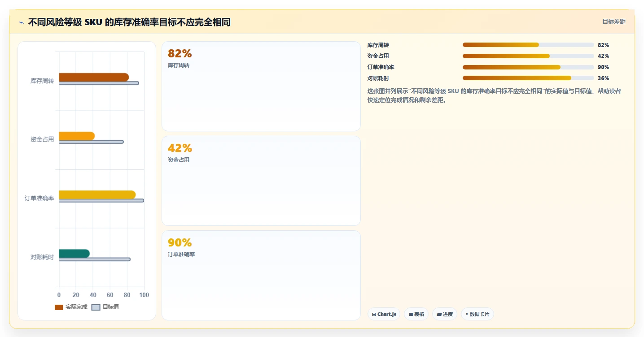Image resolution: width=644 pixels, height=337 pixels.
Task: Click the 0 tick on the chart axis
Action: click(59, 295)
